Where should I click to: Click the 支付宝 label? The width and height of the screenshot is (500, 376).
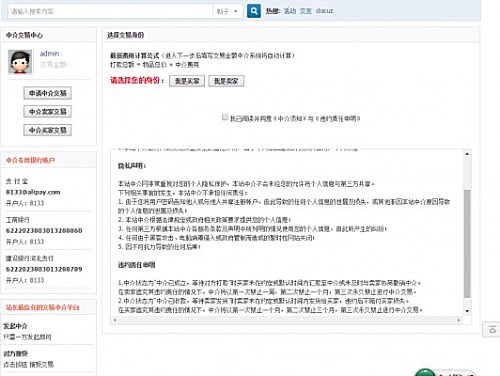[x=17, y=181]
